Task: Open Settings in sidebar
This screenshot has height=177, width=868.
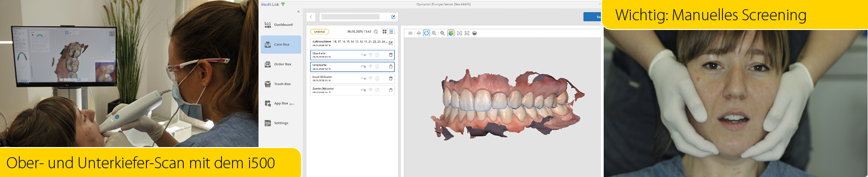Action: pos(277,123)
